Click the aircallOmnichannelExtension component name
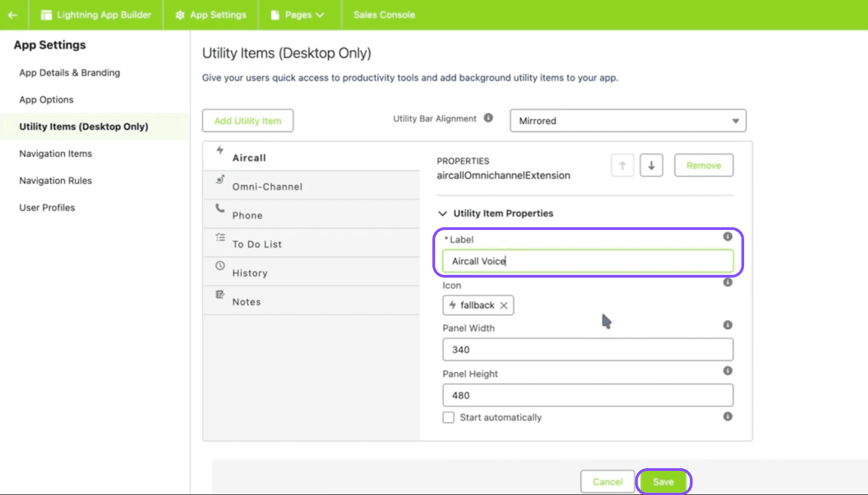868x495 pixels. click(x=504, y=175)
